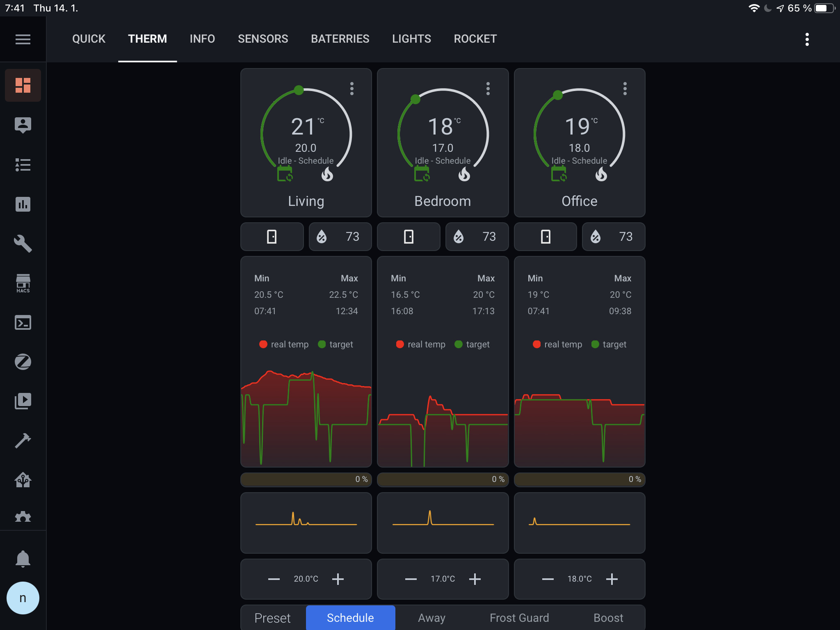Open Office thermostat three-dot menu
Screen dimensions: 840x630
pyautogui.click(x=625, y=89)
